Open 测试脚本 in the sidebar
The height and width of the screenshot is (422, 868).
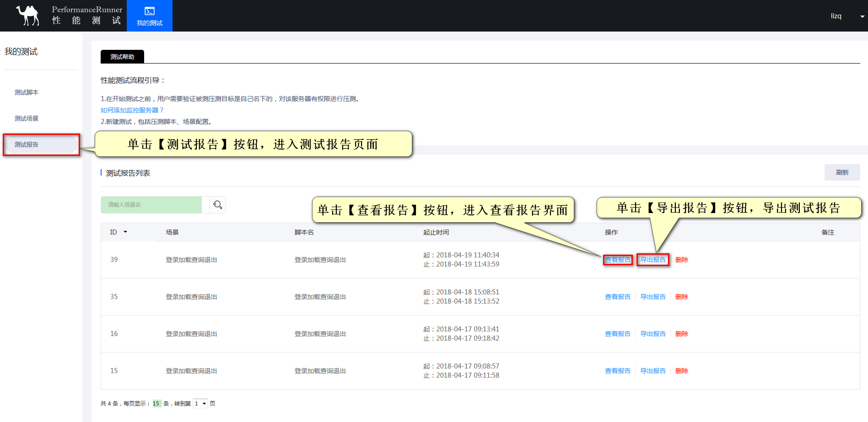[27, 92]
